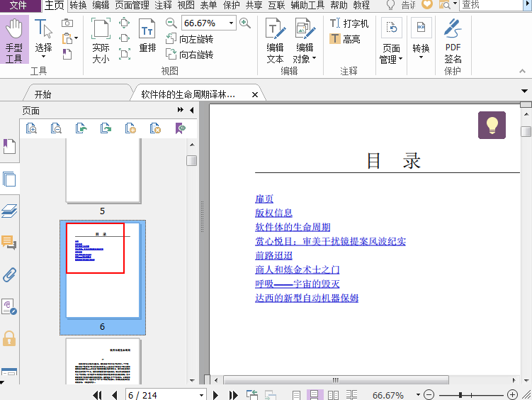Open the ribbon zoom percentage dropdown
Image resolution: width=532 pixels, height=400 pixels.
point(231,23)
